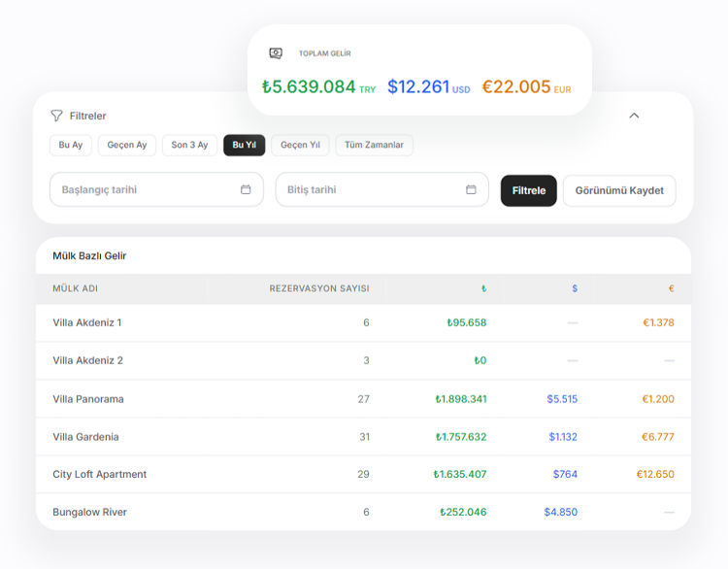The height and width of the screenshot is (569, 728).
Task: Choose the Son 3 Ay filter
Action: [x=189, y=145]
